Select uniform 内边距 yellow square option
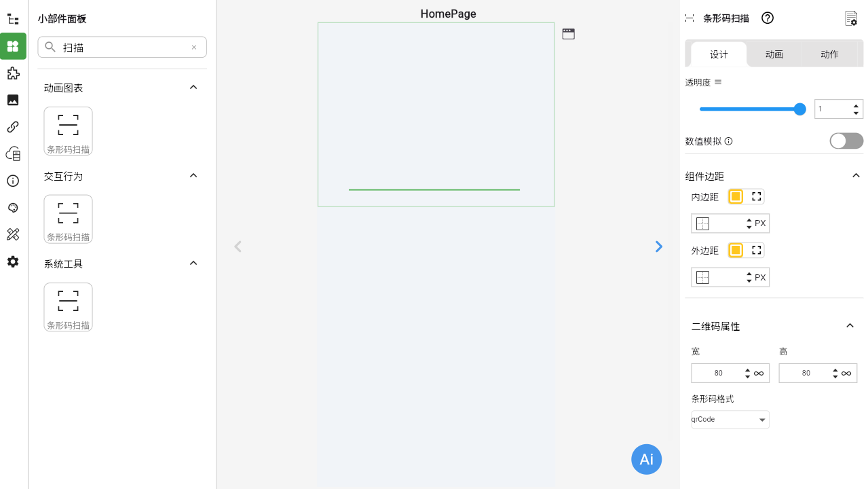 pos(736,197)
